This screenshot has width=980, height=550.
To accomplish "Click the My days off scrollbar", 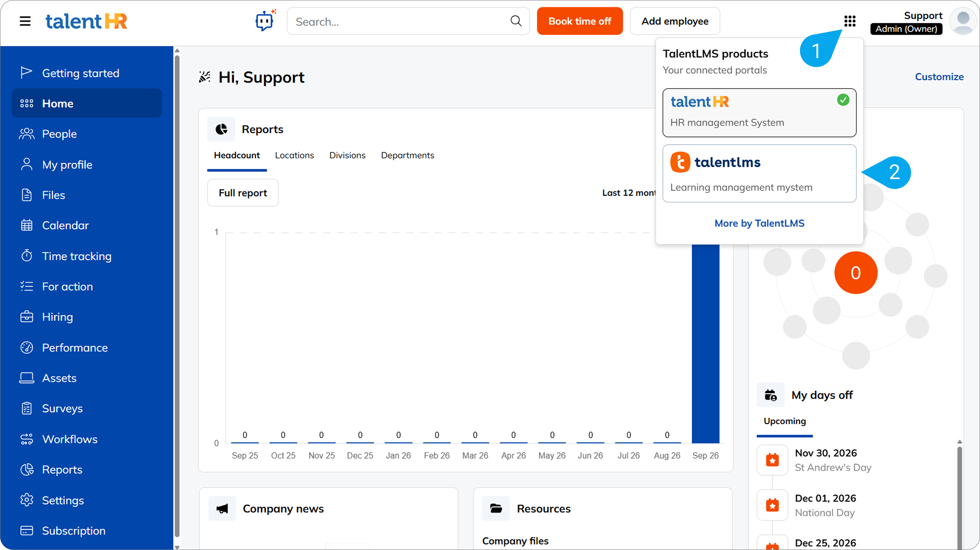I will click(x=960, y=498).
